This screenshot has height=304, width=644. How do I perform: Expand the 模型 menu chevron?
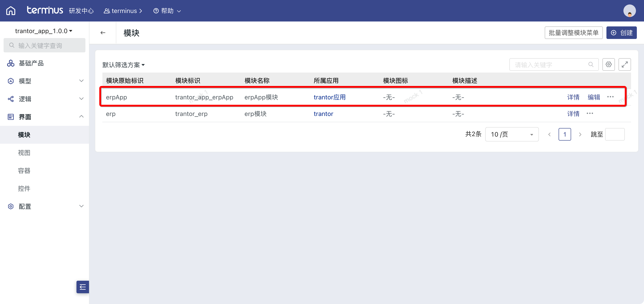click(81, 81)
